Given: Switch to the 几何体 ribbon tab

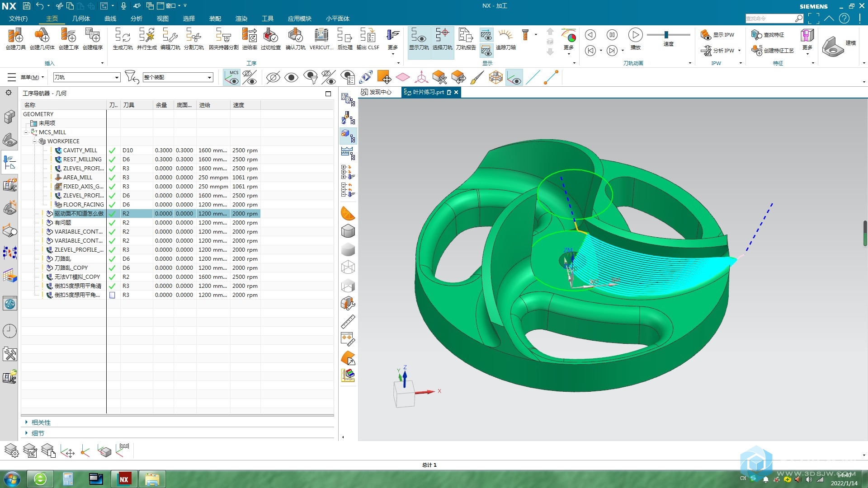Looking at the screenshot, I should [x=81, y=19].
